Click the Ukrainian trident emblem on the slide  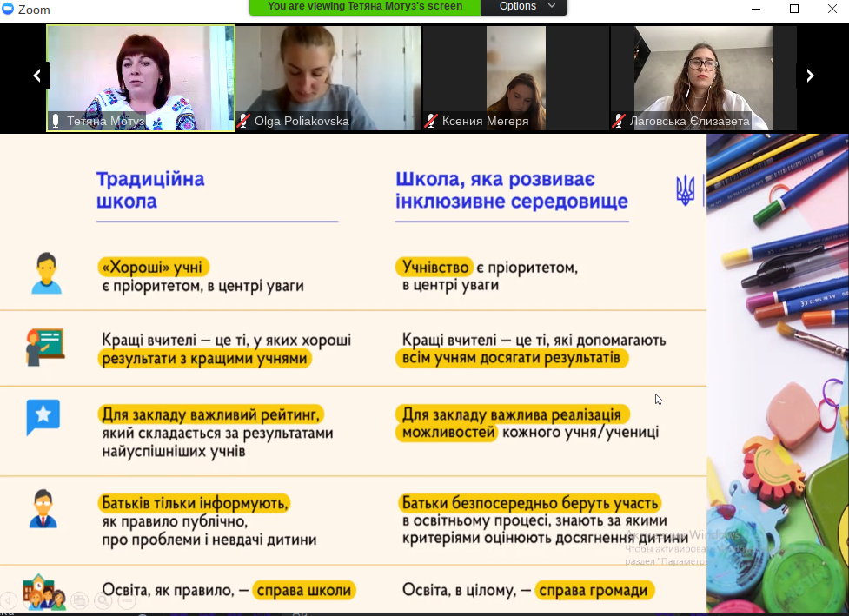click(x=685, y=190)
